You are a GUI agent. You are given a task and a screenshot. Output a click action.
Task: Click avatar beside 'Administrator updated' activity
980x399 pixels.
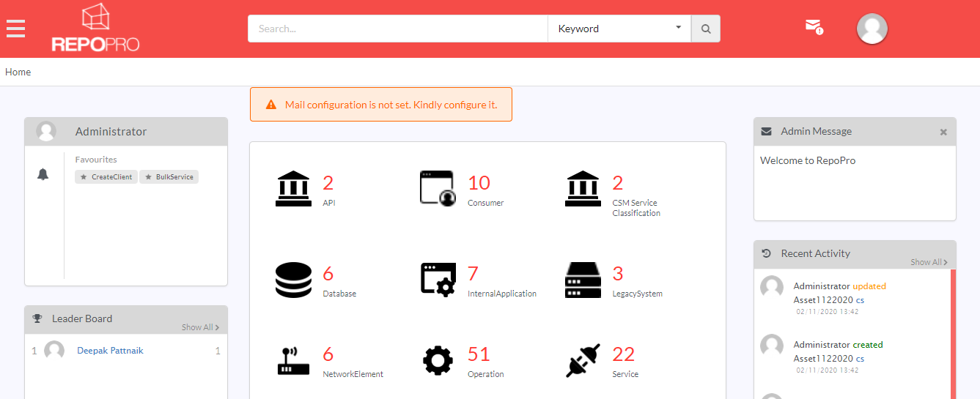(x=772, y=287)
